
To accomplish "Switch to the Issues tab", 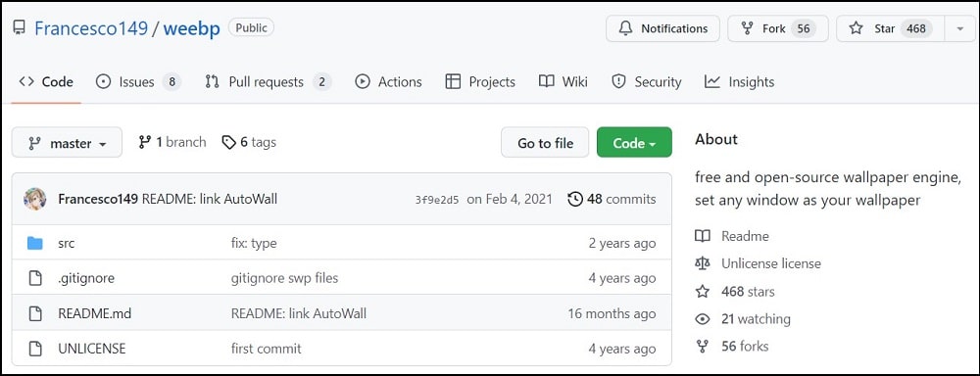I will pos(138,82).
